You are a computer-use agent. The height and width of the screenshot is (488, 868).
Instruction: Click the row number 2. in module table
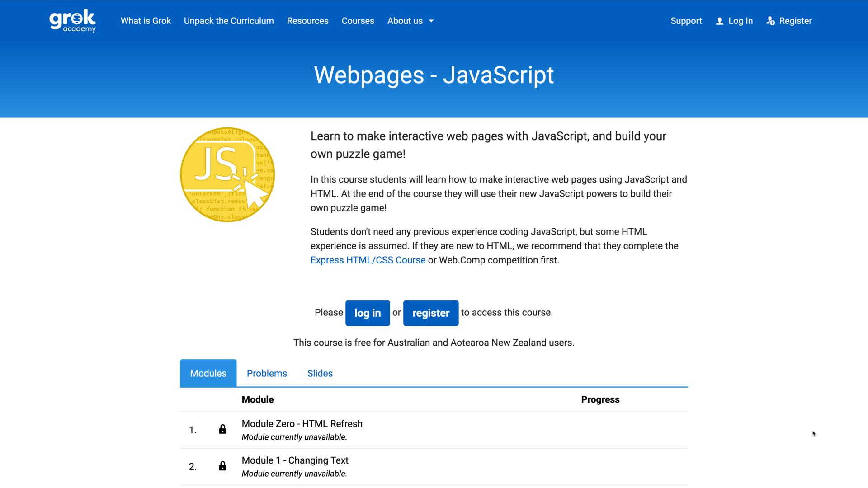pos(193,466)
